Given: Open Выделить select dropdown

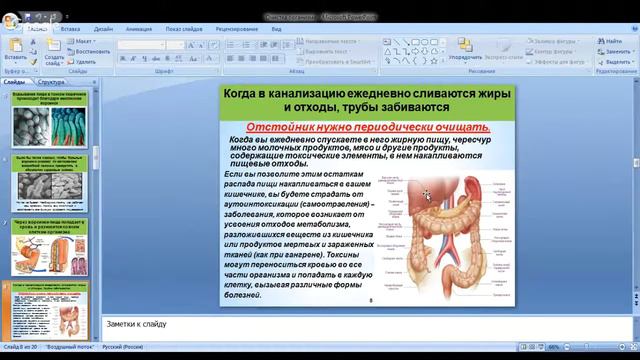Looking at the screenshot, I should (x=616, y=62).
